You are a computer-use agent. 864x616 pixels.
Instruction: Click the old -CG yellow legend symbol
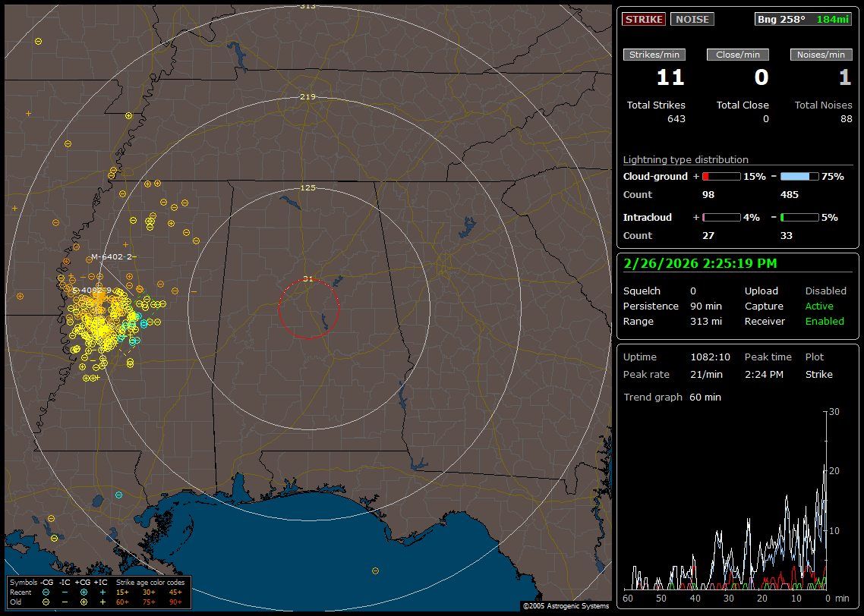pyautogui.click(x=46, y=602)
